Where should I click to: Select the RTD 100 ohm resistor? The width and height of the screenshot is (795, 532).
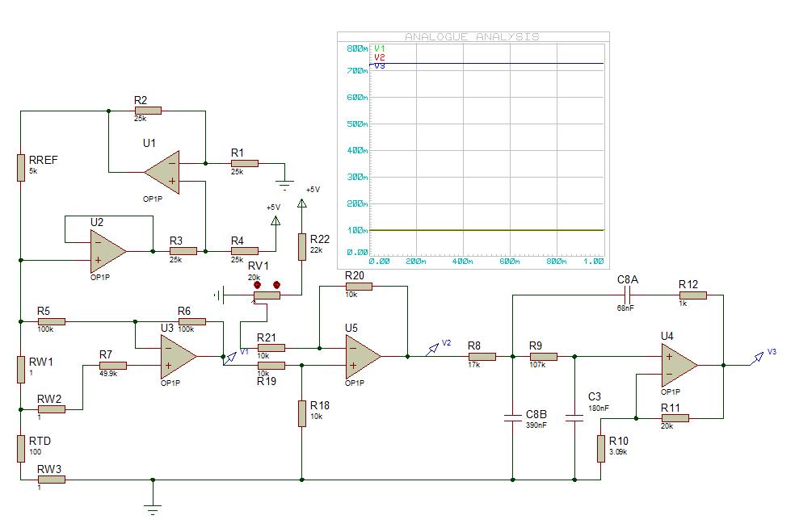point(21,448)
